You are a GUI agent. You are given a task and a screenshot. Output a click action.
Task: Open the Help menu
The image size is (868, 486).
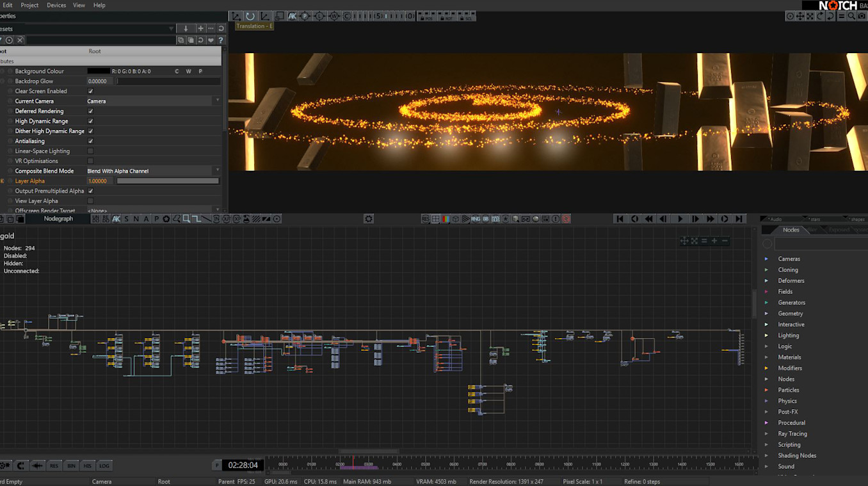point(99,5)
